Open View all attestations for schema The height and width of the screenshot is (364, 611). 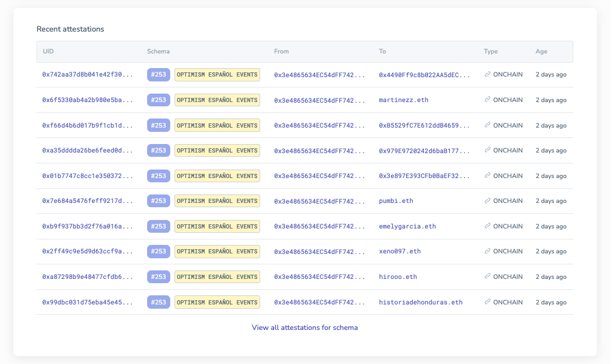[x=305, y=328]
